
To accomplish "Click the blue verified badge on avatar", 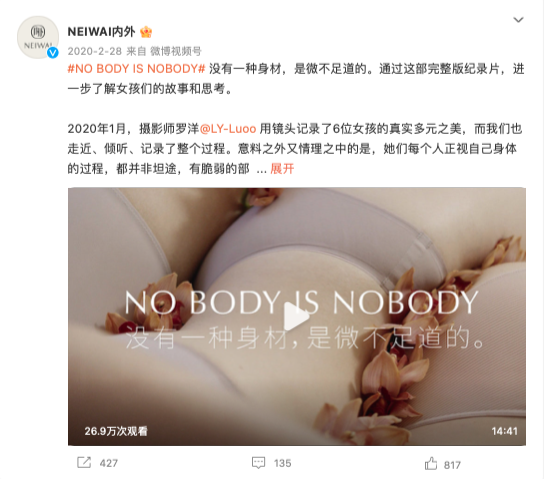I will click(53, 53).
